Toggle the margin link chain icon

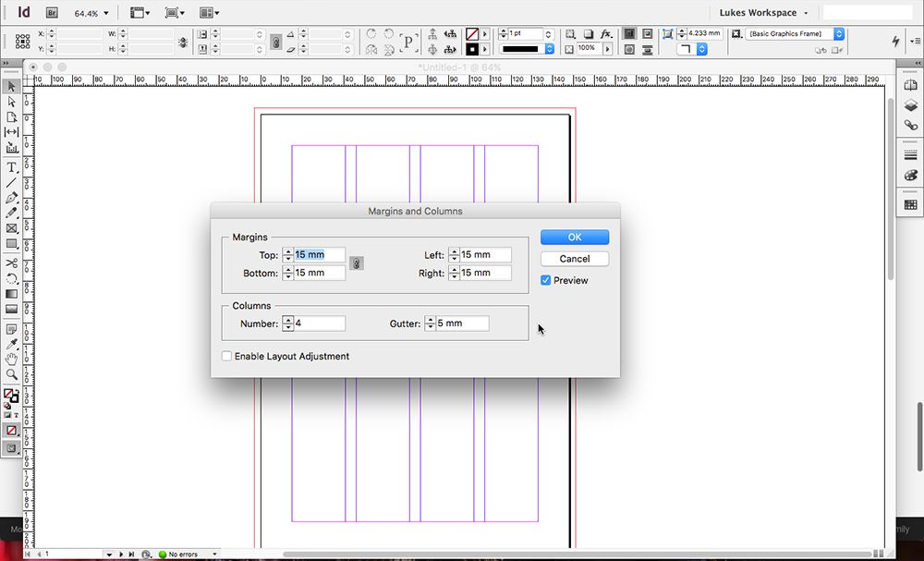coord(357,262)
